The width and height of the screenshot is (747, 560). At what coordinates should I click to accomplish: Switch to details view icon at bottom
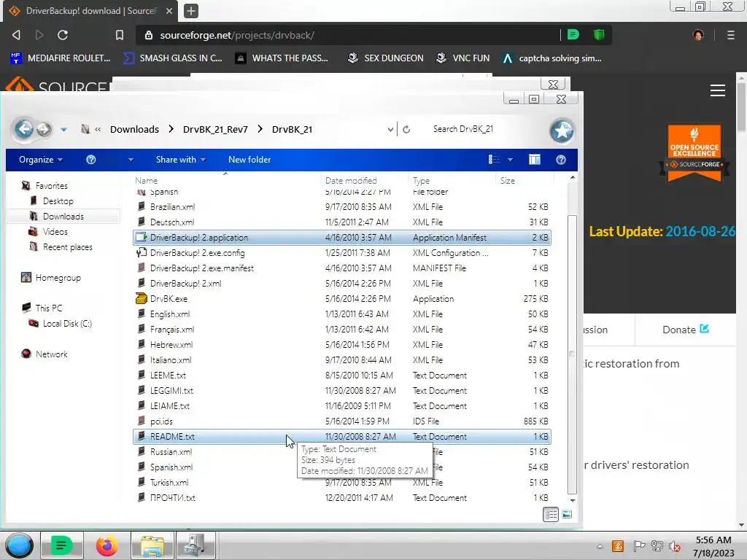[x=551, y=514]
